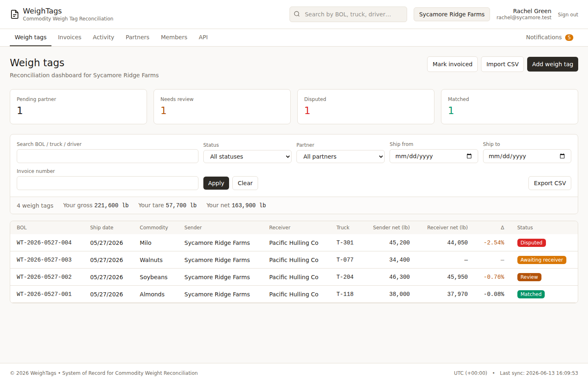The width and height of the screenshot is (588, 383).
Task: Open the Ship from calendar picker icon
Action: click(x=469, y=156)
